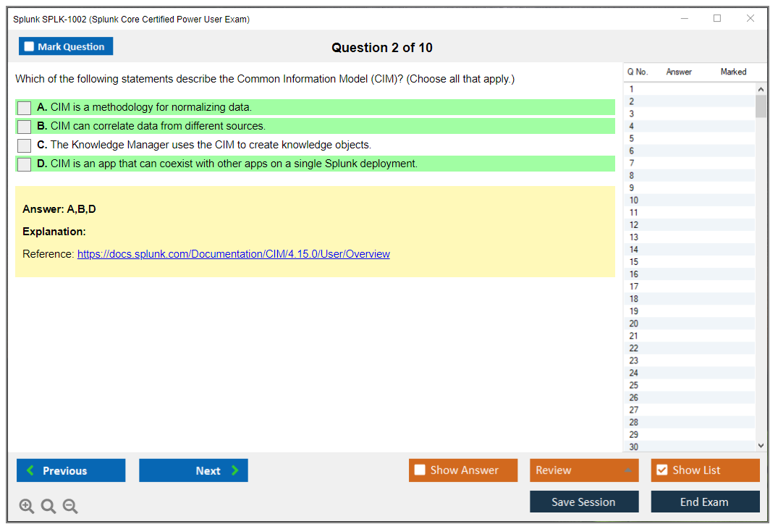Click the zoom in magnifier icon
Image resolution: width=778 pixels, height=532 pixels.
[27, 507]
